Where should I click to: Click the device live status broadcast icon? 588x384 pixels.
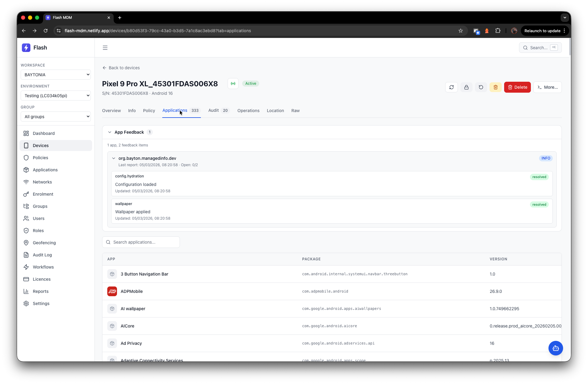pyautogui.click(x=233, y=84)
